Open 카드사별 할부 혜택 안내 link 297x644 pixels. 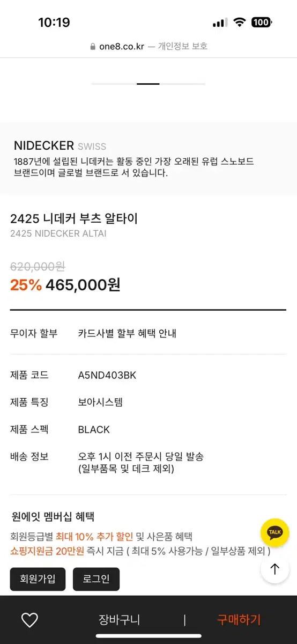click(127, 333)
